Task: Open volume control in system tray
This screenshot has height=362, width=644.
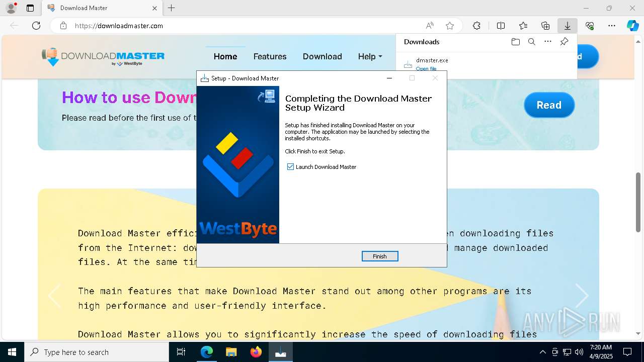Action: (x=579, y=352)
